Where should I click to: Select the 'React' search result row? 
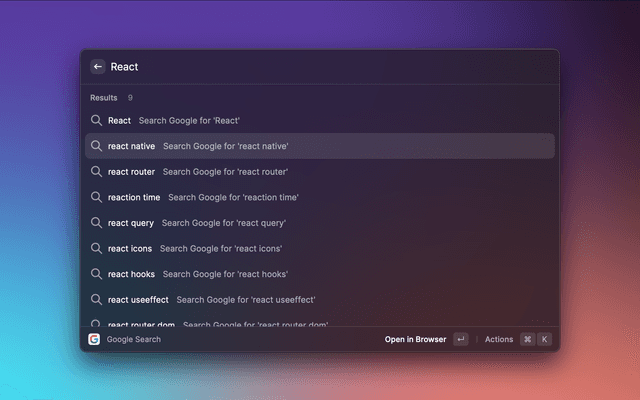(320, 120)
